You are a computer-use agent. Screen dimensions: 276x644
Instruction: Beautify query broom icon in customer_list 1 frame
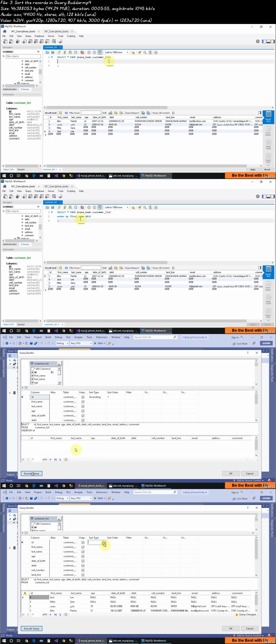tap(139, 52)
